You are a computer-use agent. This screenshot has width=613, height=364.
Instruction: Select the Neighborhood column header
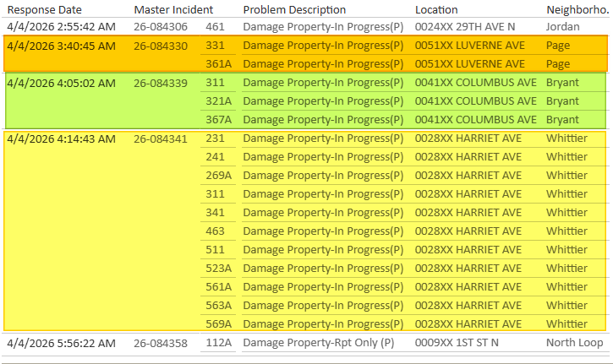577,10
